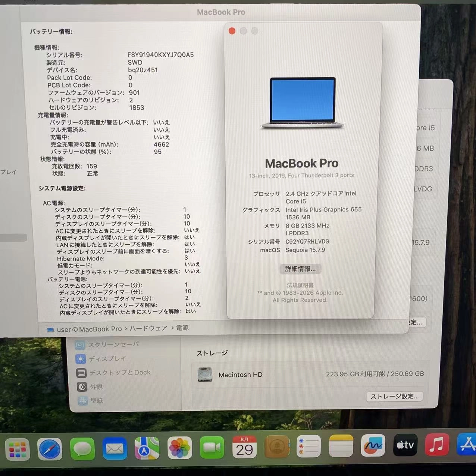Click the ストレージ設定... button

point(395,397)
